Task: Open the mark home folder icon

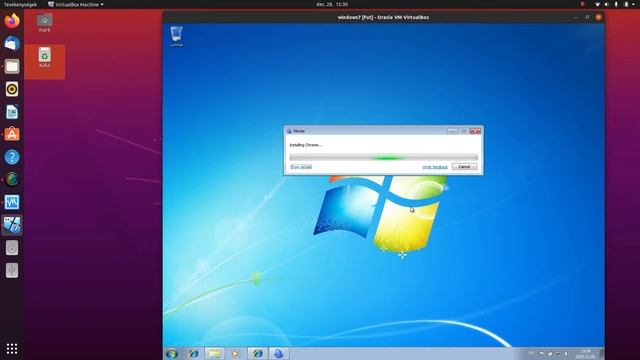Action: (x=44, y=23)
